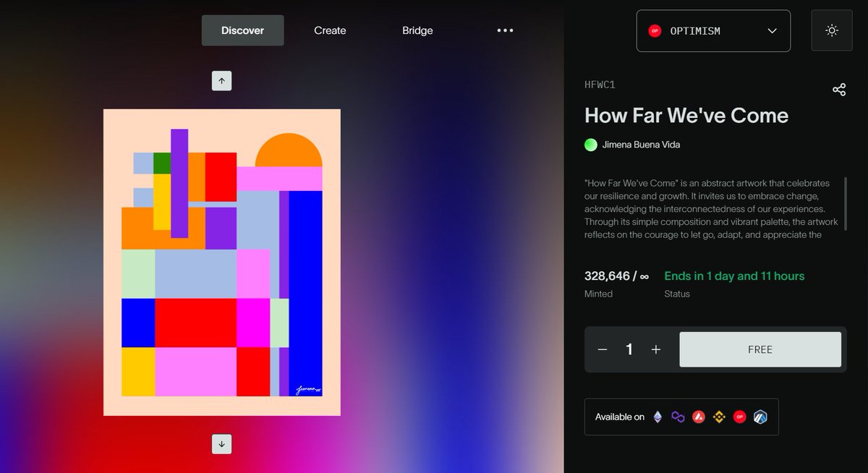The image size is (868, 473).
Task: Select the Arbitrum network icon
Action: [760, 417]
